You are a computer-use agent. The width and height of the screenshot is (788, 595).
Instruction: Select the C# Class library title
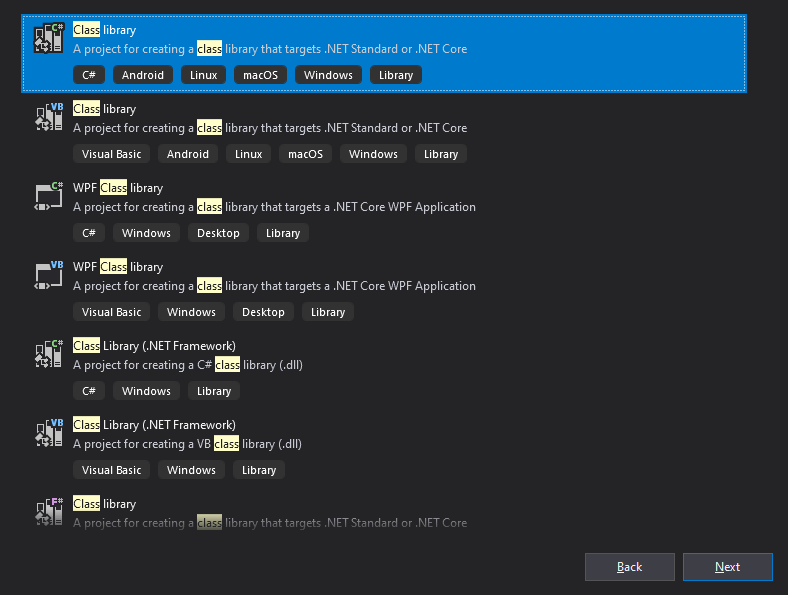pos(105,30)
